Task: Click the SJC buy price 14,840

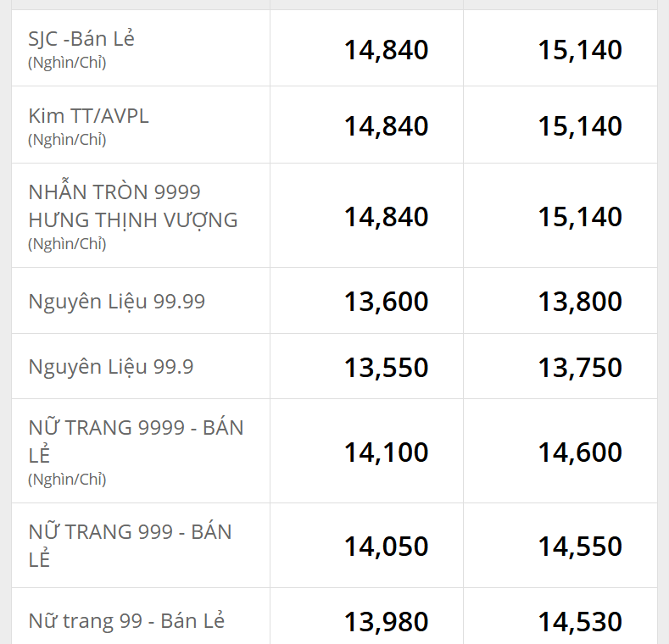Action: click(x=386, y=50)
